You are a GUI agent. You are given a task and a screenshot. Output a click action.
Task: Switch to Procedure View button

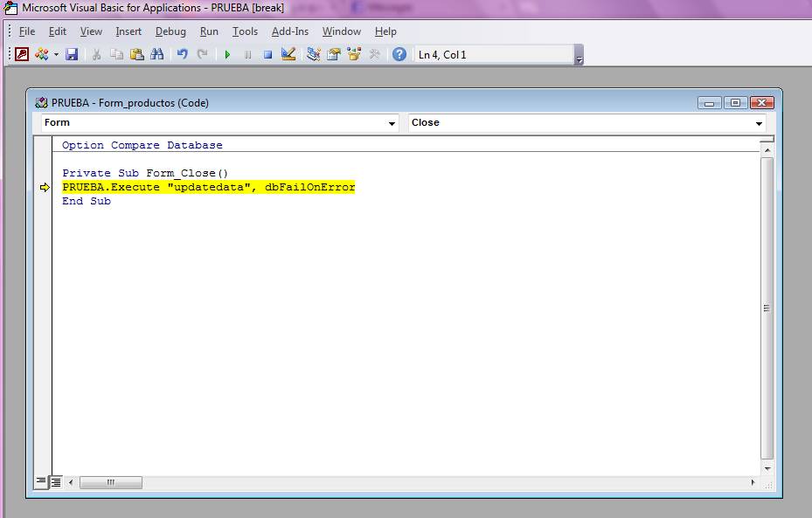pyautogui.click(x=41, y=482)
